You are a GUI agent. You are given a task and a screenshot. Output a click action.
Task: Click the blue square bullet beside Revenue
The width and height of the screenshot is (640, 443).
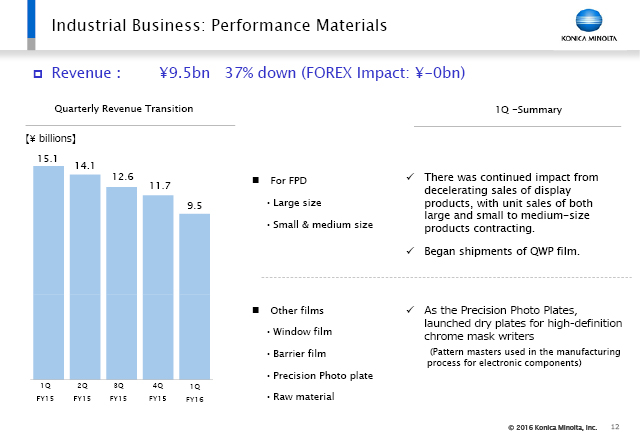point(38,74)
